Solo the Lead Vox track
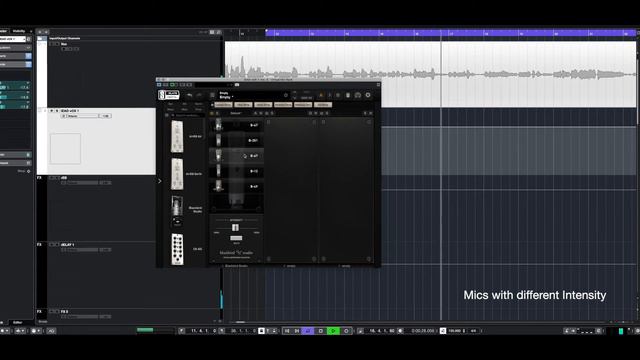 coord(56,111)
